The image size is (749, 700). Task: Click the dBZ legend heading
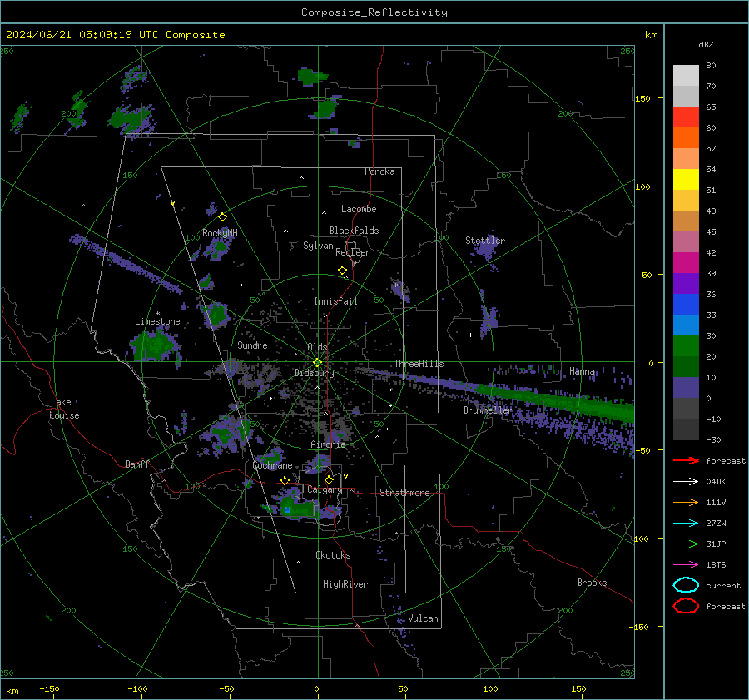click(706, 44)
